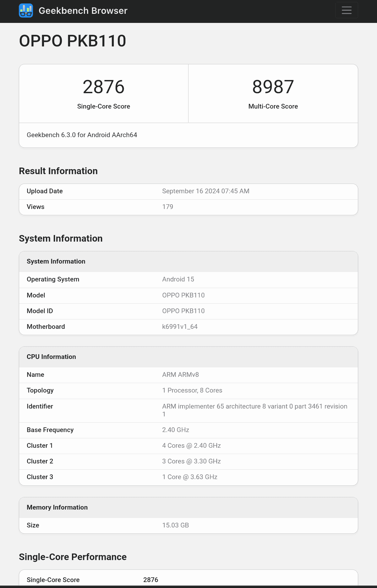377x588 pixels.
Task: Click the Cluster 2 frequency 3.30 GHz value
Action: (191, 461)
